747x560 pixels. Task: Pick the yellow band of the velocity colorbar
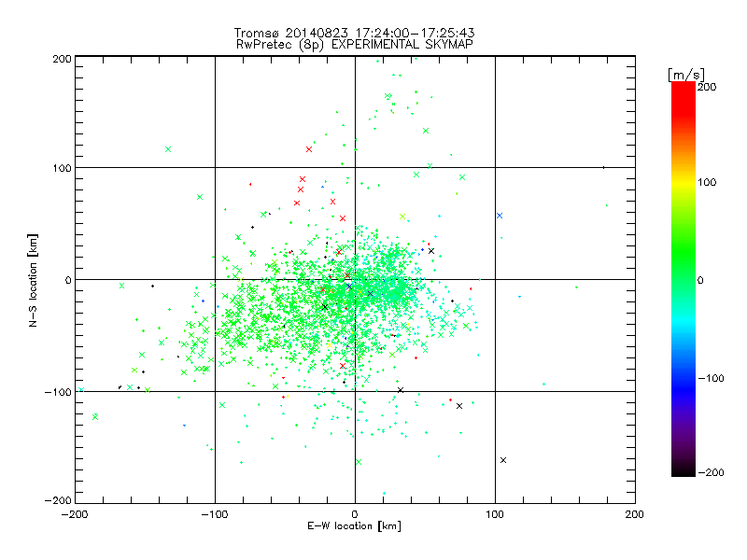684,183
